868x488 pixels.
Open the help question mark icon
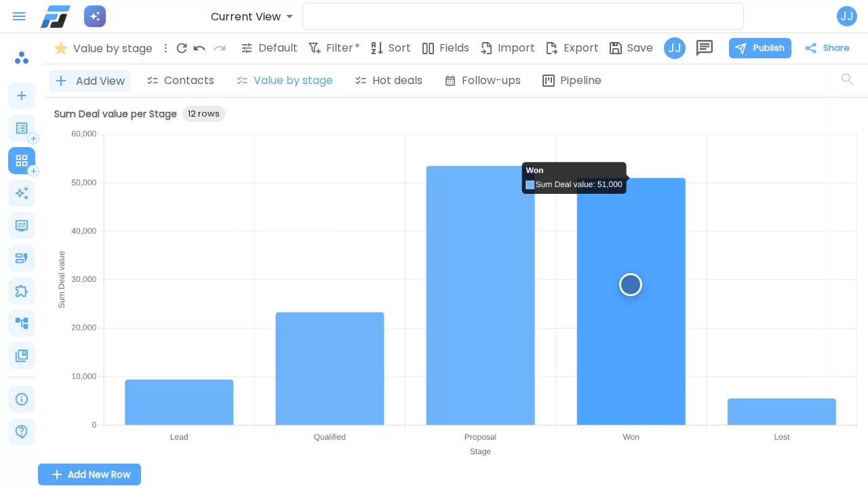coord(22,432)
